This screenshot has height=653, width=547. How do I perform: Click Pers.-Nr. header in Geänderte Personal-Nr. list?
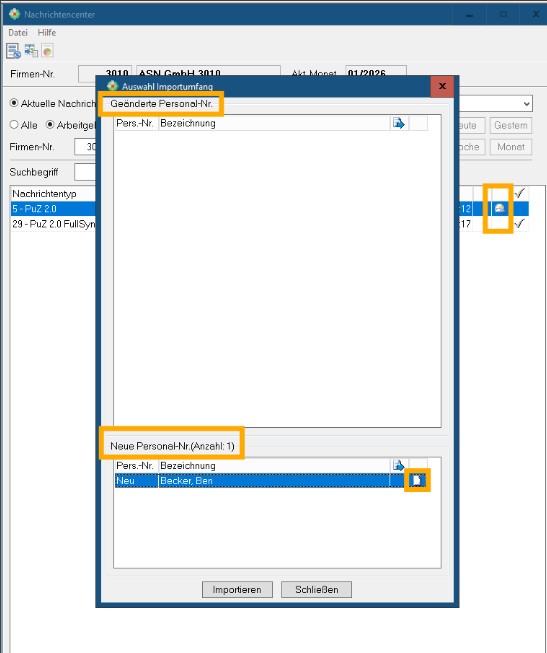135,123
